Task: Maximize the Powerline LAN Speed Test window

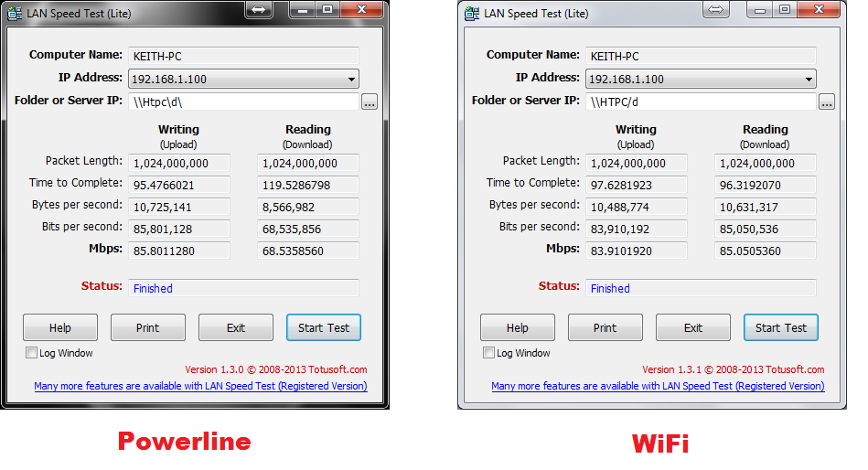Action: (x=327, y=9)
